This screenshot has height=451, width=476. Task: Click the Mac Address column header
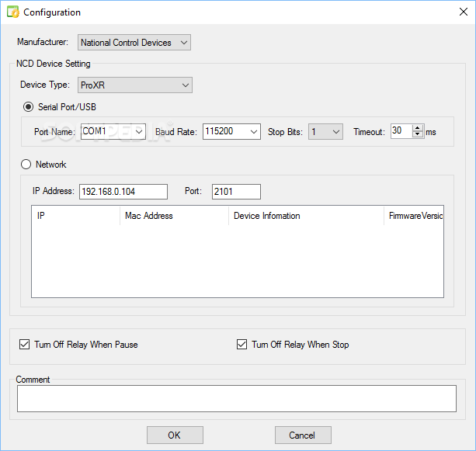[x=174, y=216]
